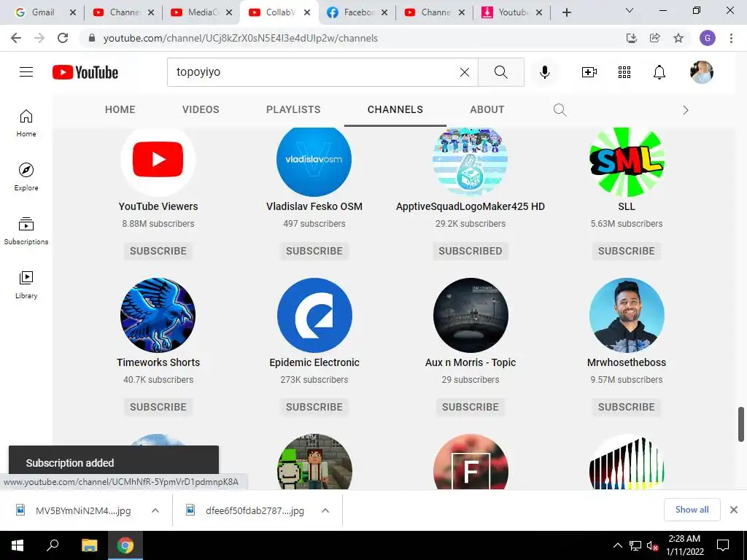The image size is (747, 560).
Task: Click the install app icon in address bar
Action: point(632,38)
